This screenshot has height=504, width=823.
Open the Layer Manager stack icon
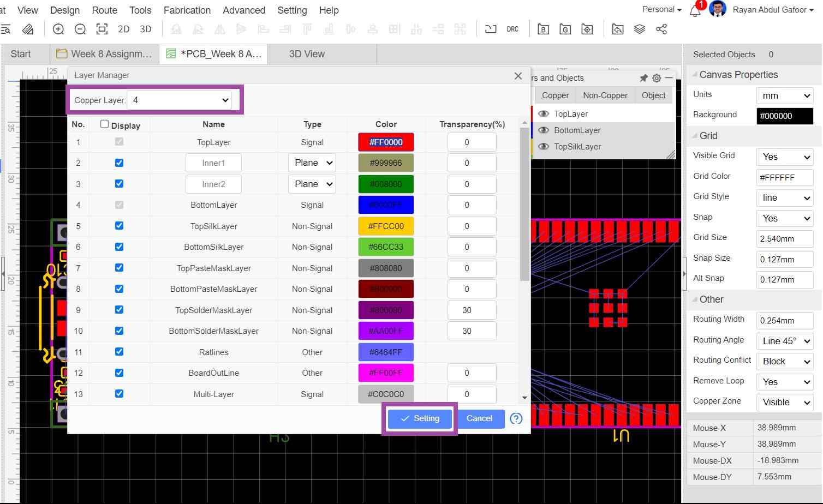click(x=640, y=29)
